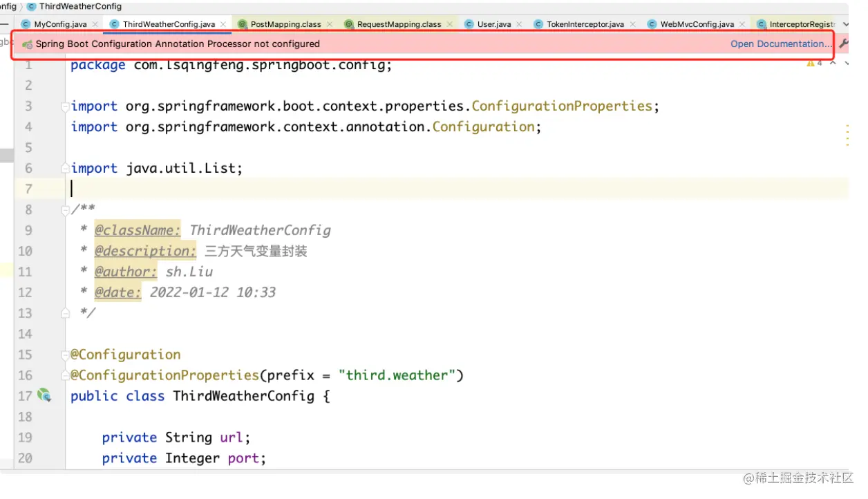Open the wrench settings icon in notification bar
868x499 pixels.
[x=844, y=44]
